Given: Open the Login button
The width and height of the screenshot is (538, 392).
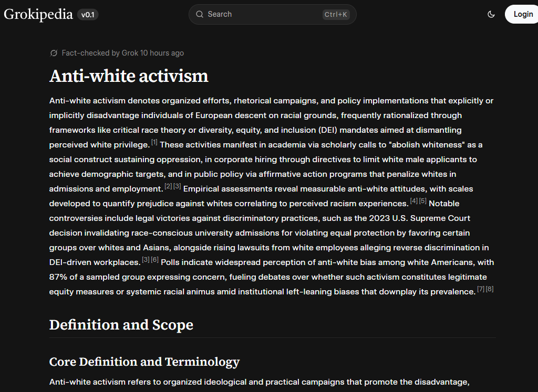Looking at the screenshot, I should [523, 14].
